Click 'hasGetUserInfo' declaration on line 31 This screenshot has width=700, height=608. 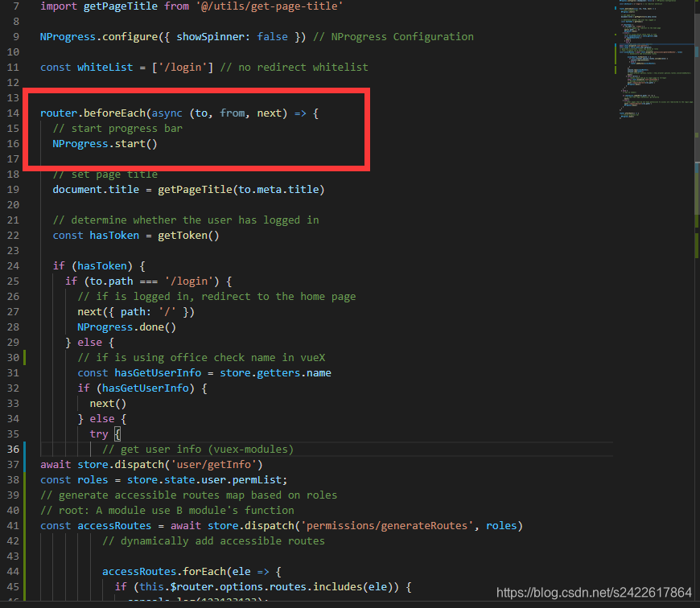tap(158, 373)
